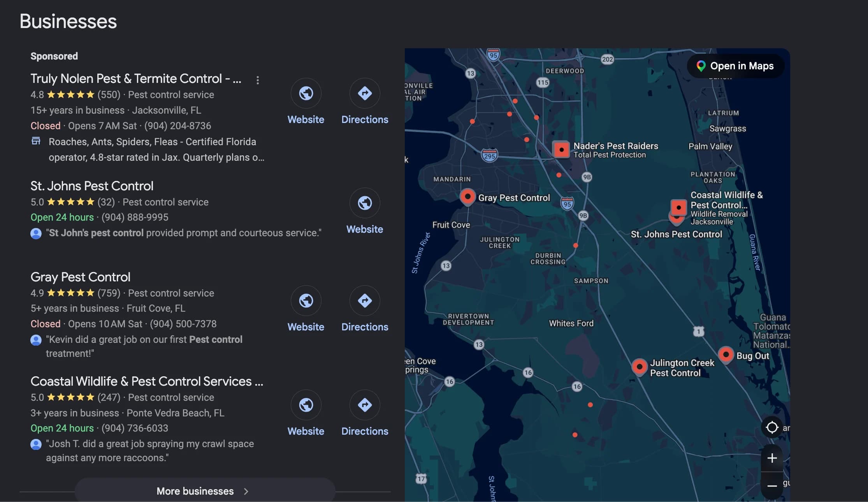Click the Mandarin map label
This screenshot has height=502, width=868.
point(452,179)
